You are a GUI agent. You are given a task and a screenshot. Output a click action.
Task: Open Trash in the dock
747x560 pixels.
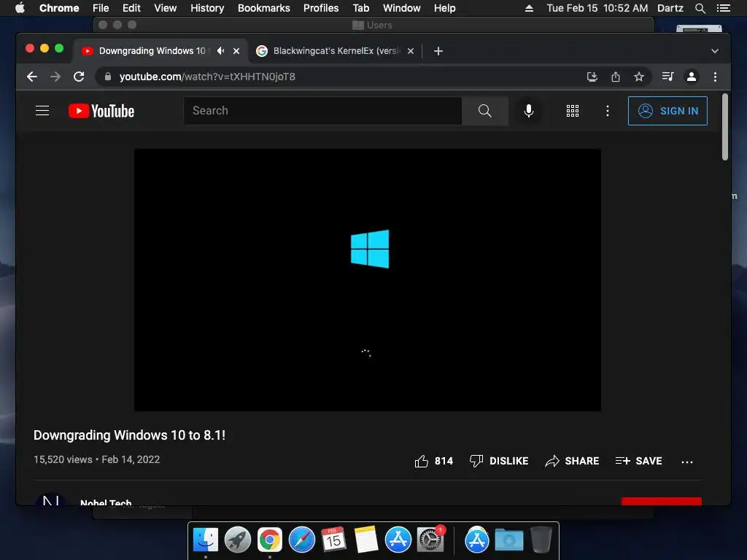tap(541, 540)
